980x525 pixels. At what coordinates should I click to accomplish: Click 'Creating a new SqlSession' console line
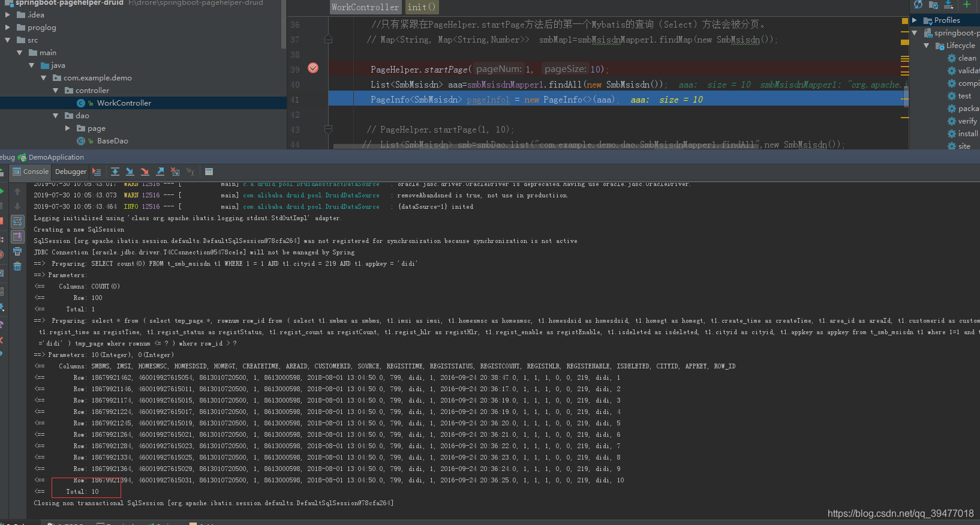[79, 230]
